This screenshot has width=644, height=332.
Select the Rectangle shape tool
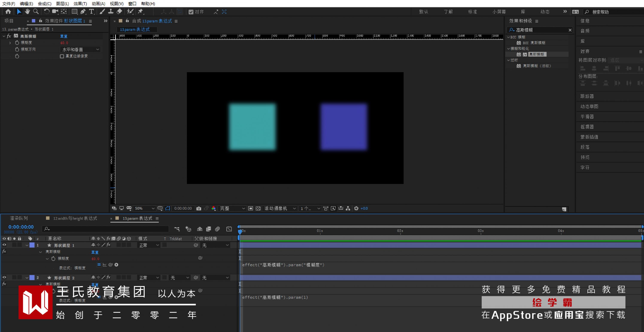tap(74, 12)
